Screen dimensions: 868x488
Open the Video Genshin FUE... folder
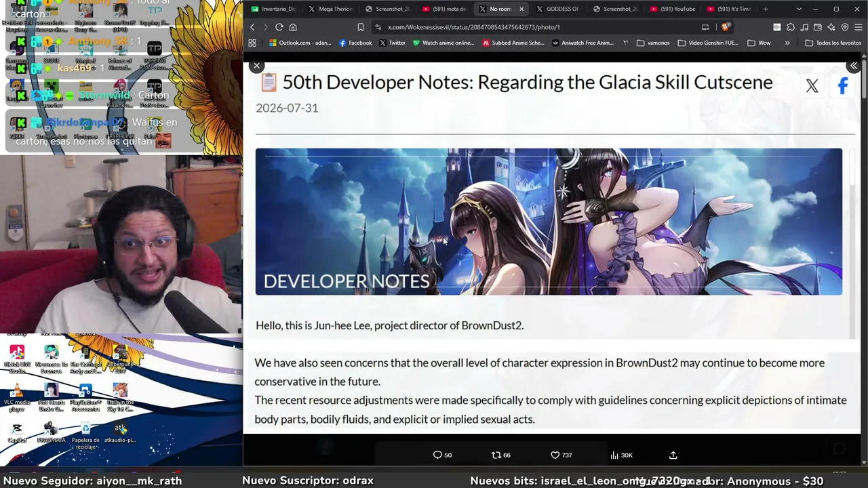(708, 43)
